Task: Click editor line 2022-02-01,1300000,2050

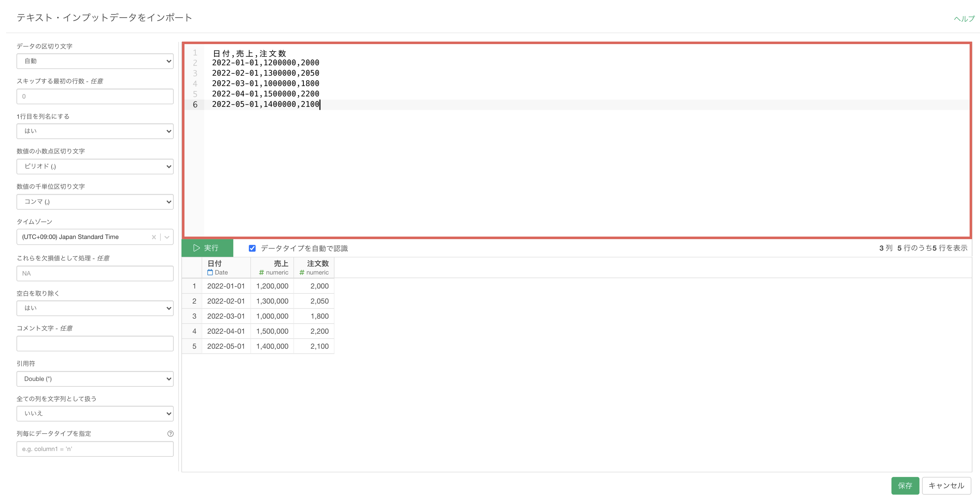Action: coord(265,73)
